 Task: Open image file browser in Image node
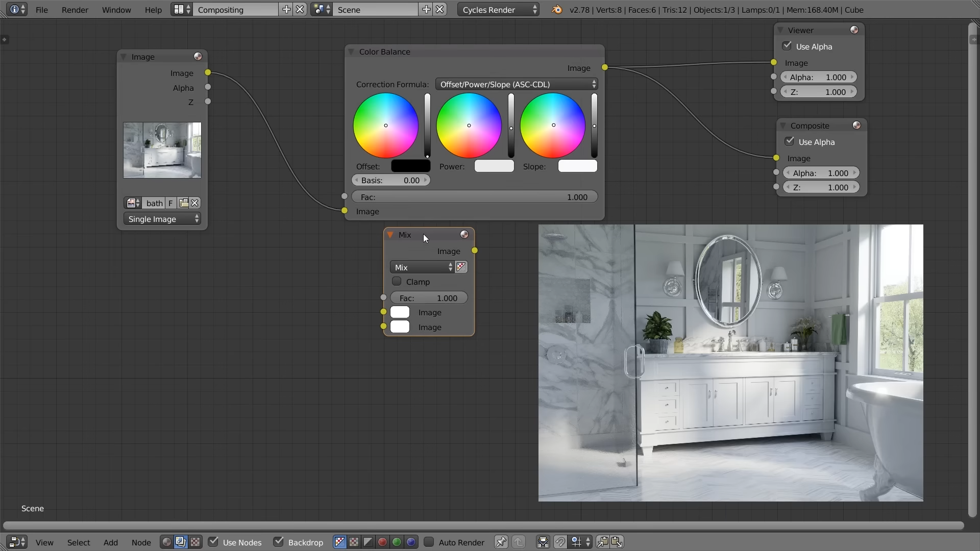pyautogui.click(x=184, y=203)
